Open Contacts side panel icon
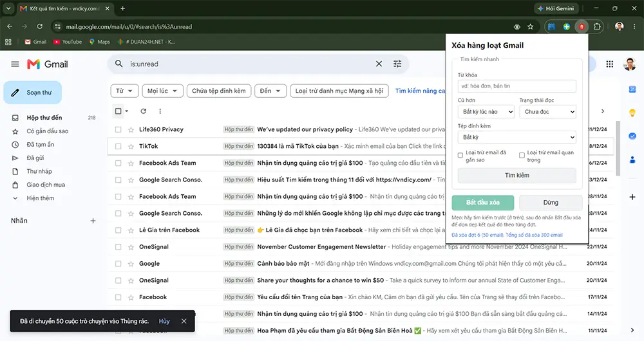 (632, 160)
